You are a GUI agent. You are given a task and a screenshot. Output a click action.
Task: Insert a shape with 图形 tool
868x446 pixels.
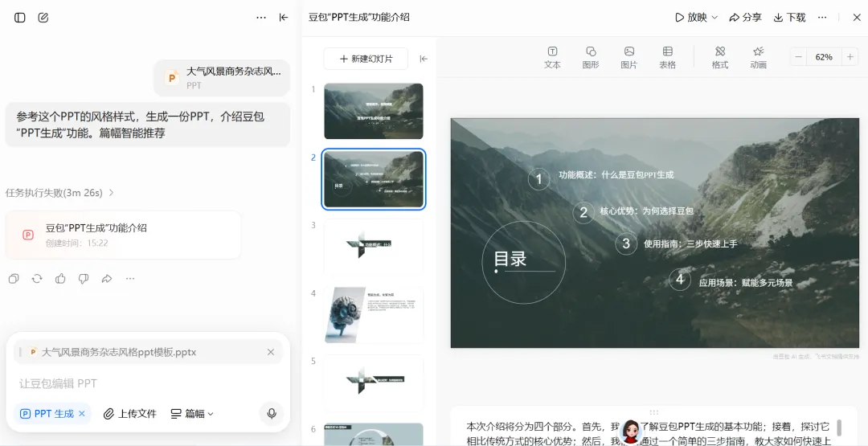coord(591,58)
